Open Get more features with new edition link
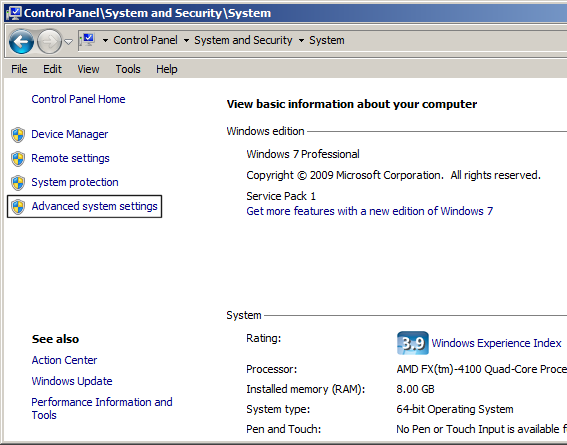The width and height of the screenshot is (567, 445). click(370, 211)
